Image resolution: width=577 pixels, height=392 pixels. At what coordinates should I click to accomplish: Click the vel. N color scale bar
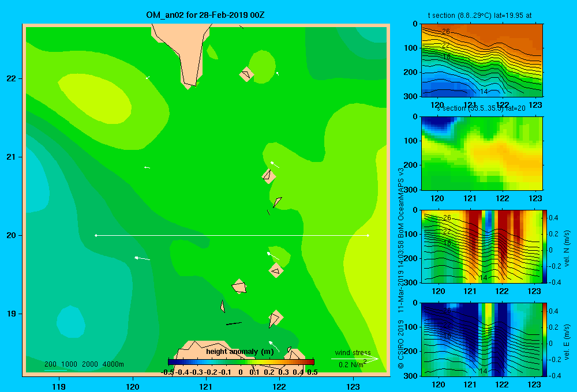pyautogui.click(x=545, y=246)
